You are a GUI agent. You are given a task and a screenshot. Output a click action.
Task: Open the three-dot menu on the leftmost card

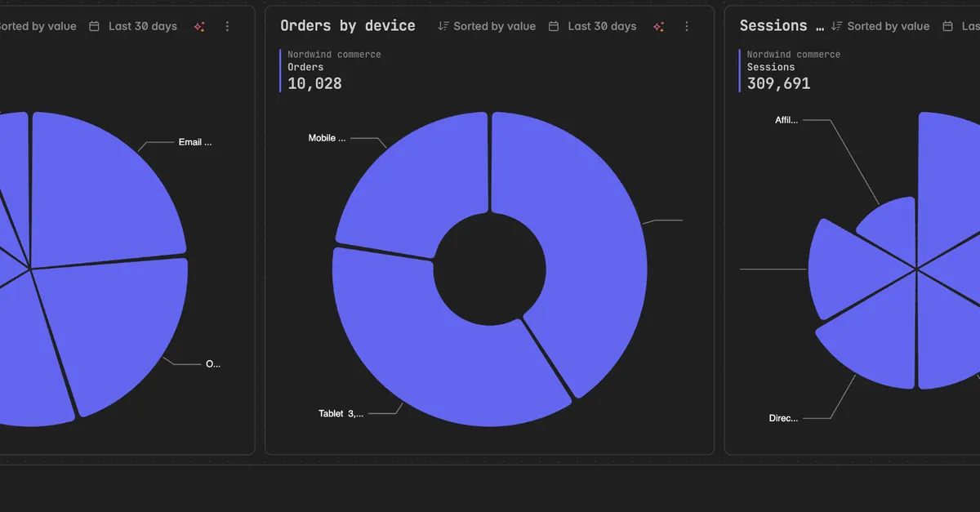click(227, 26)
